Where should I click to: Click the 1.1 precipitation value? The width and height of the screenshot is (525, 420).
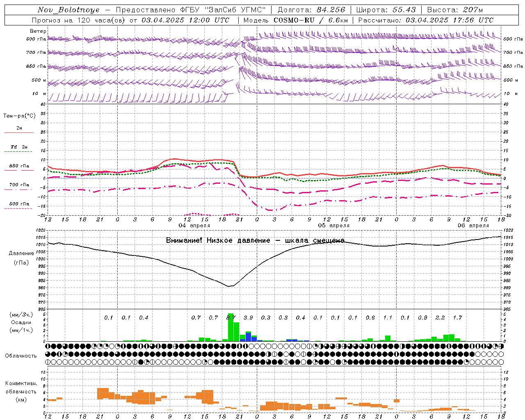point(388,318)
